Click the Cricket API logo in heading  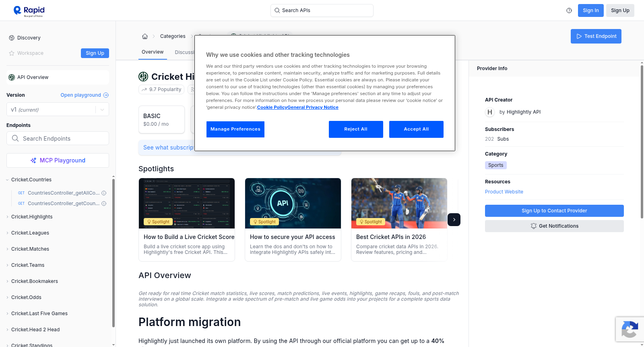[x=143, y=77]
